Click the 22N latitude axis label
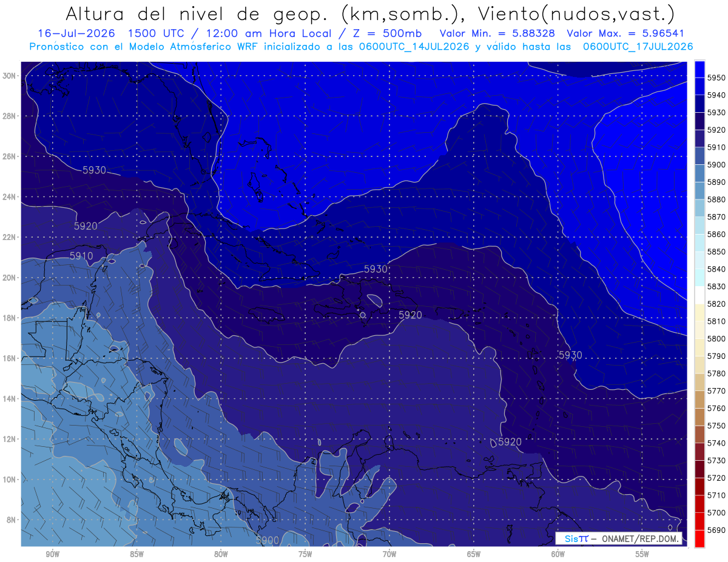This screenshot has width=728, height=562. [x=10, y=237]
